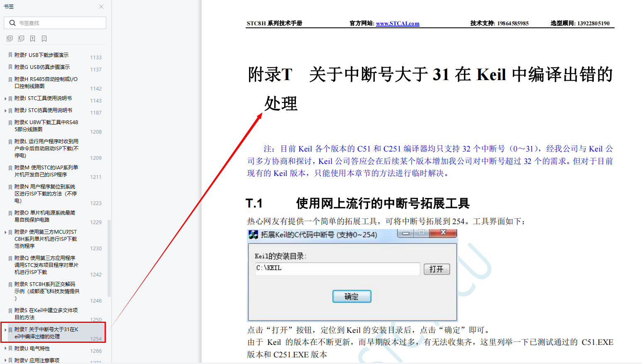The height and width of the screenshot is (364, 642).
Task: Click the bookmark icon beside 附录H RS485自动控制
Action: 10,79
